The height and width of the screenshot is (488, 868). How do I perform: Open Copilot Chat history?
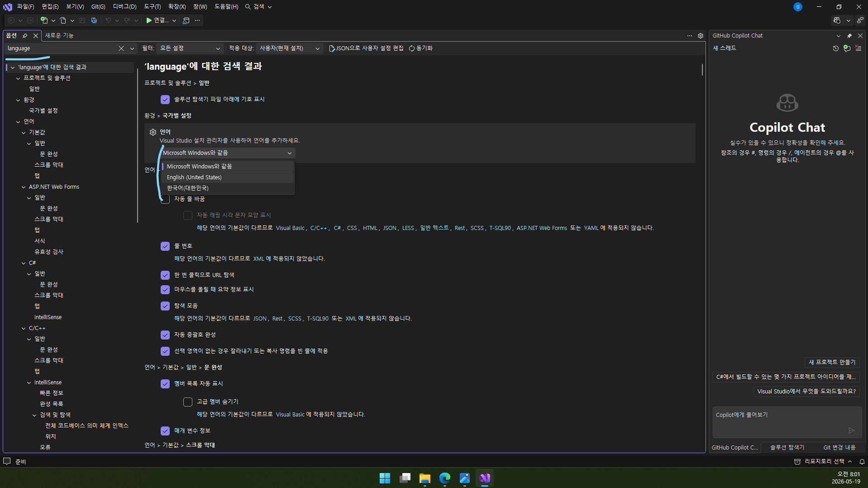click(836, 48)
